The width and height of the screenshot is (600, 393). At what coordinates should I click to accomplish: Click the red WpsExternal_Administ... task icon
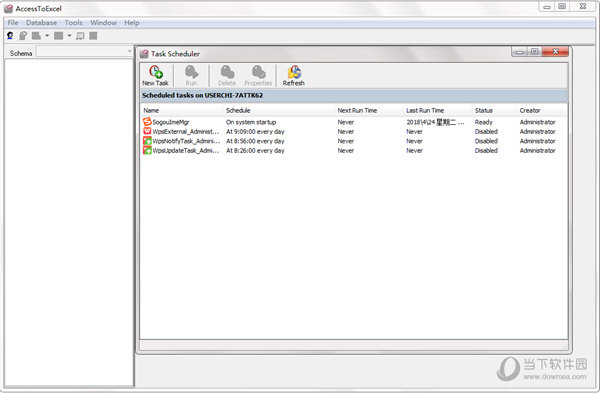[147, 131]
